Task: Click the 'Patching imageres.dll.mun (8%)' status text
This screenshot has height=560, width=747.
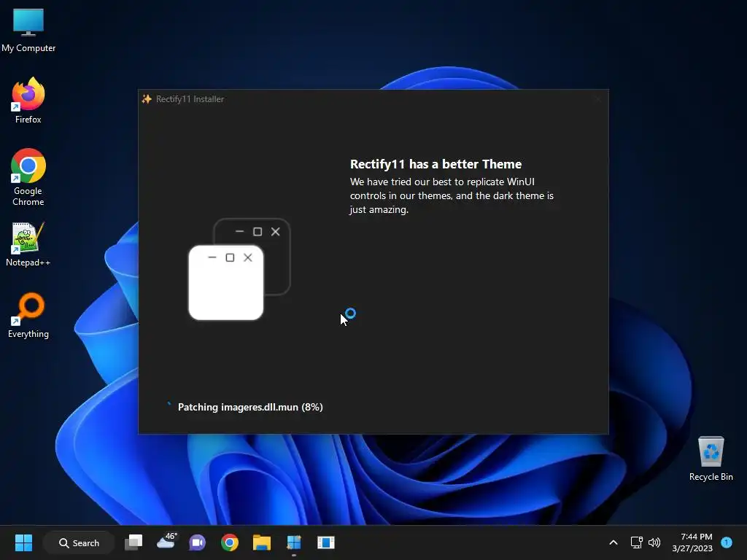Action: [250, 407]
